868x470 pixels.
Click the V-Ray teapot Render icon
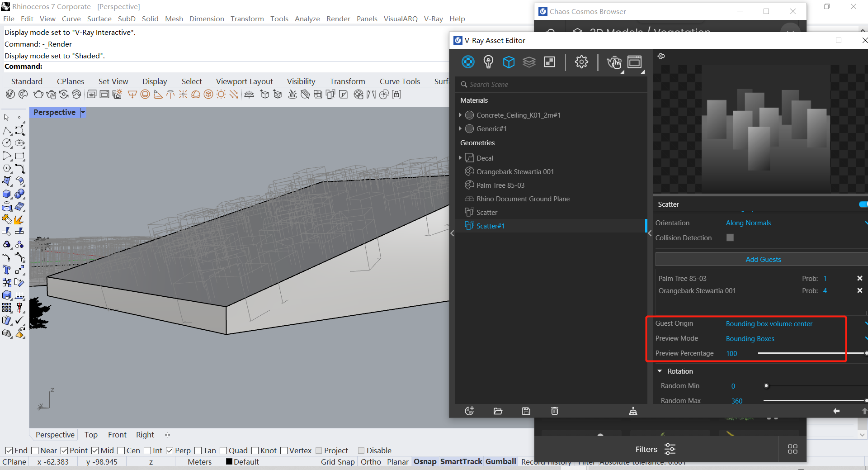click(x=38, y=94)
